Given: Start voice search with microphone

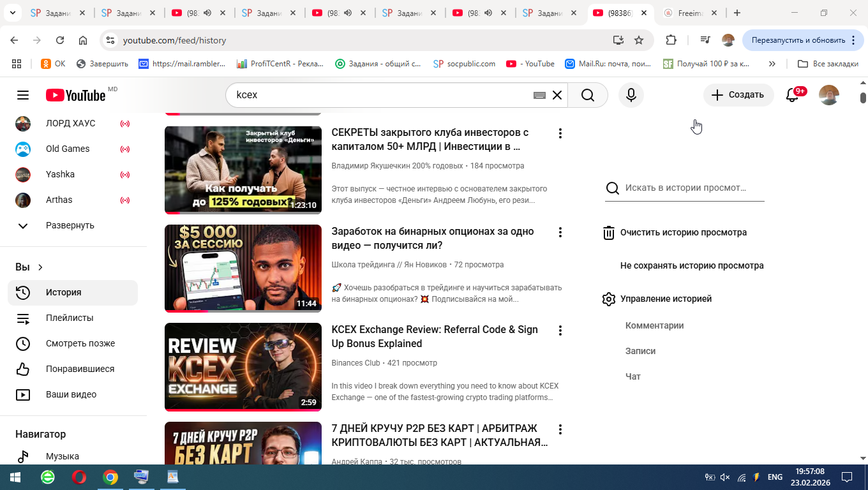Looking at the screenshot, I should point(631,95).
